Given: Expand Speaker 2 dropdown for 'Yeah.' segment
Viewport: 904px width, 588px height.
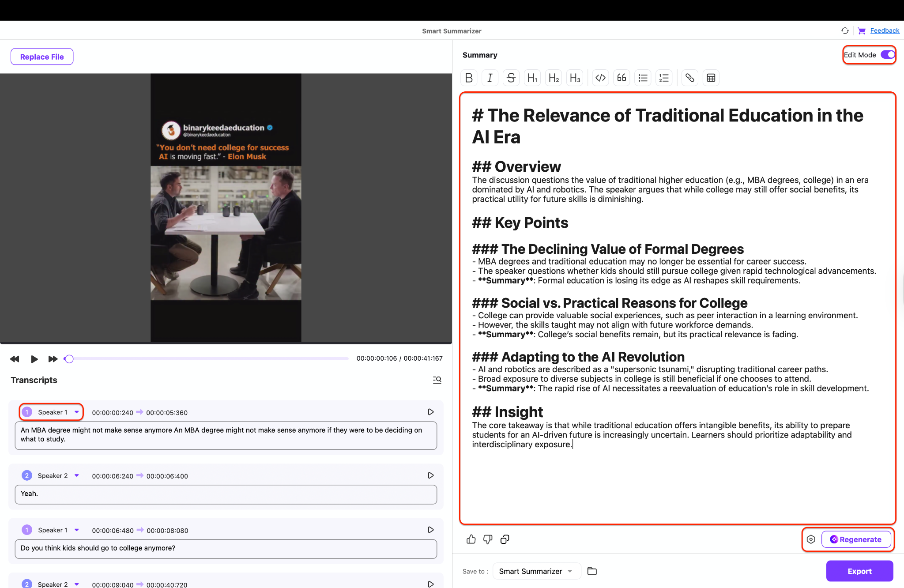Looking at the screenshot, I should pos(77,475).
